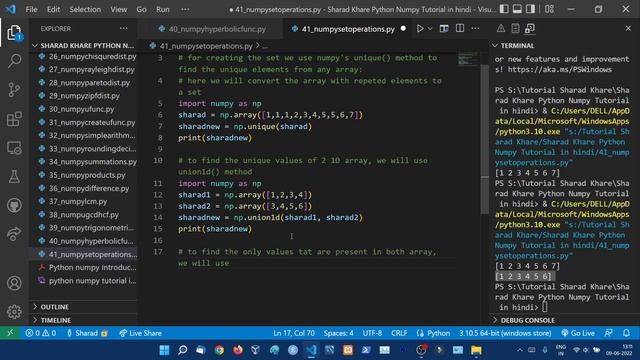Open the Go menu
640x360 pixels.
coord(141,9)
